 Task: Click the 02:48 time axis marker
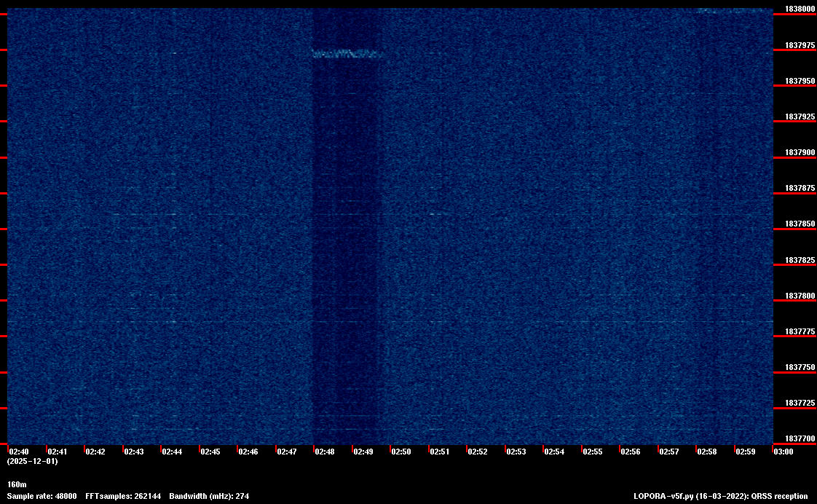(x=325, y=452)
